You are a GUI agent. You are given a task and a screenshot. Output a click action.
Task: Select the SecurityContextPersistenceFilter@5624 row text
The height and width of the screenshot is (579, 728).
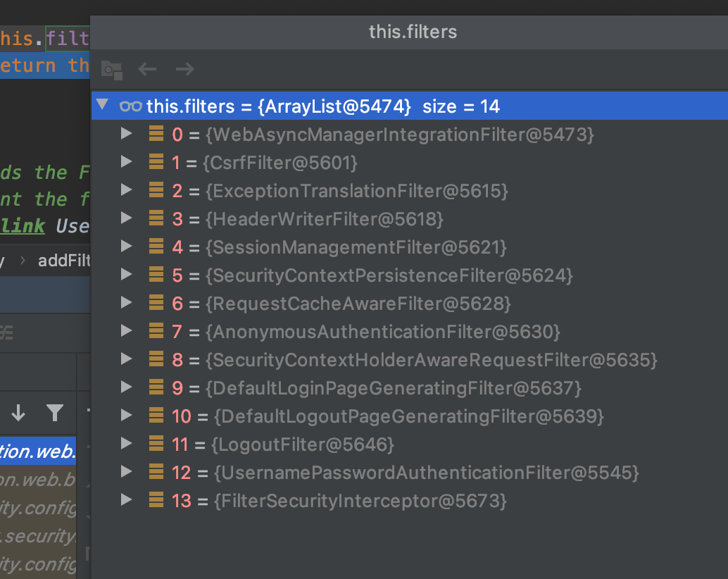tap(389, 276)
